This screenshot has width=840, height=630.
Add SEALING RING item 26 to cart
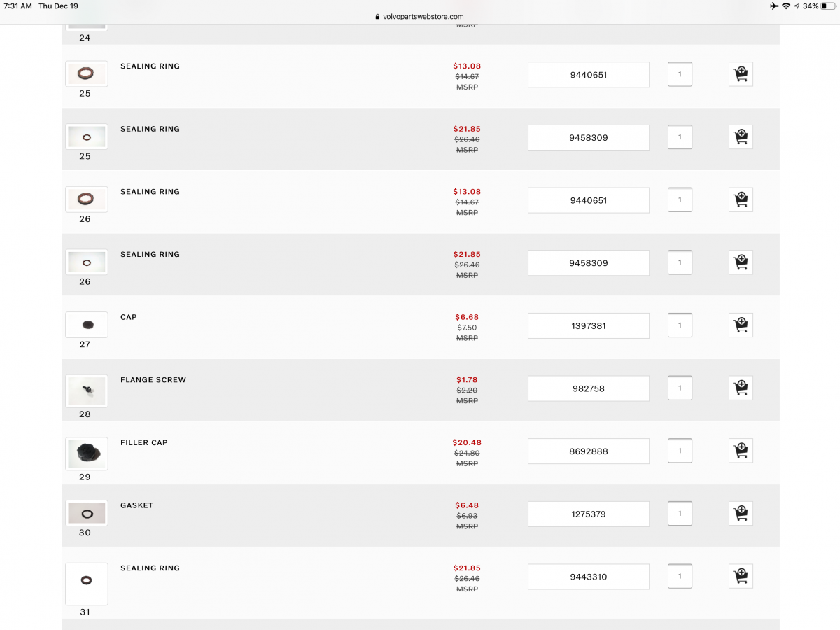741,199
